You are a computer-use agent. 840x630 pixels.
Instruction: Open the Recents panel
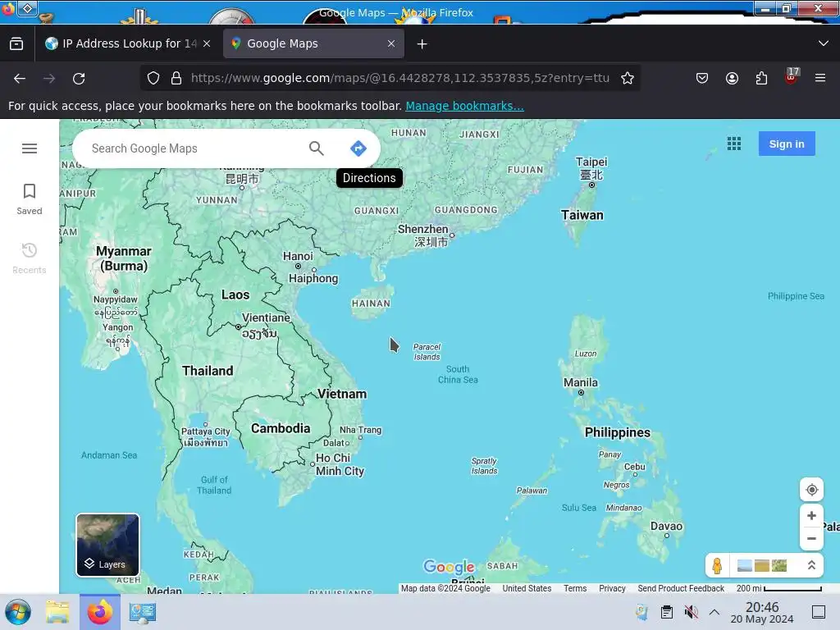[x=30, y=258]
